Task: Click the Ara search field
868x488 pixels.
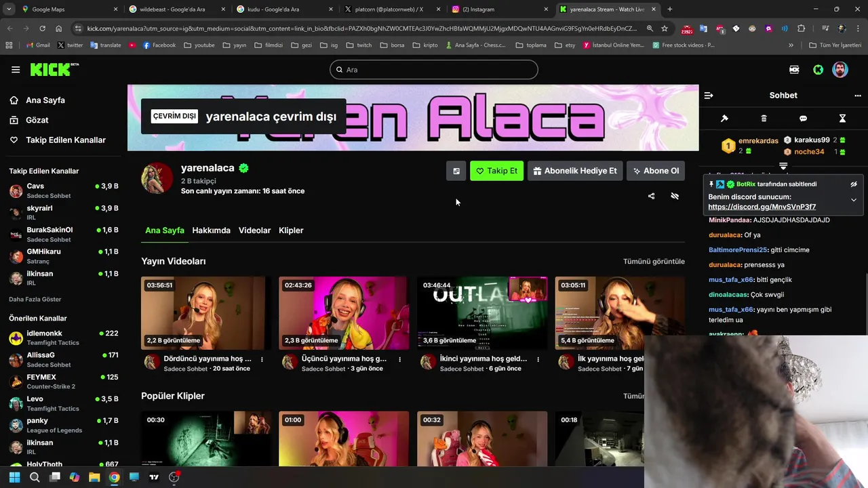Action: (x=434, y=70)
